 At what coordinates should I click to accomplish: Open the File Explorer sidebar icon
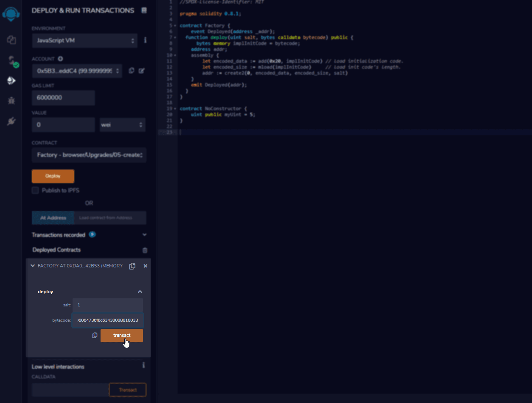point(11,40)
